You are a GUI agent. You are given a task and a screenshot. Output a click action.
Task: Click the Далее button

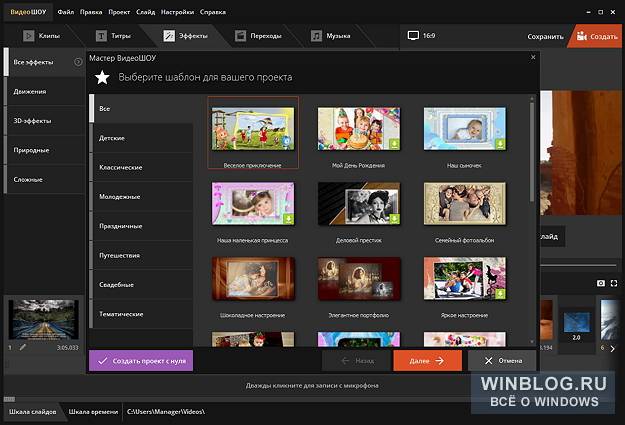[x=427, y=360]
